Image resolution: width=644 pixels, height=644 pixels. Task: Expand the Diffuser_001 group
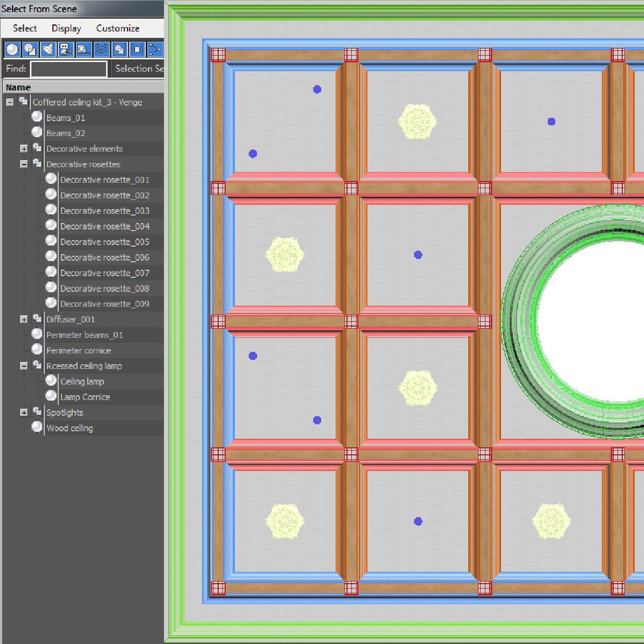tap(24, 320)
